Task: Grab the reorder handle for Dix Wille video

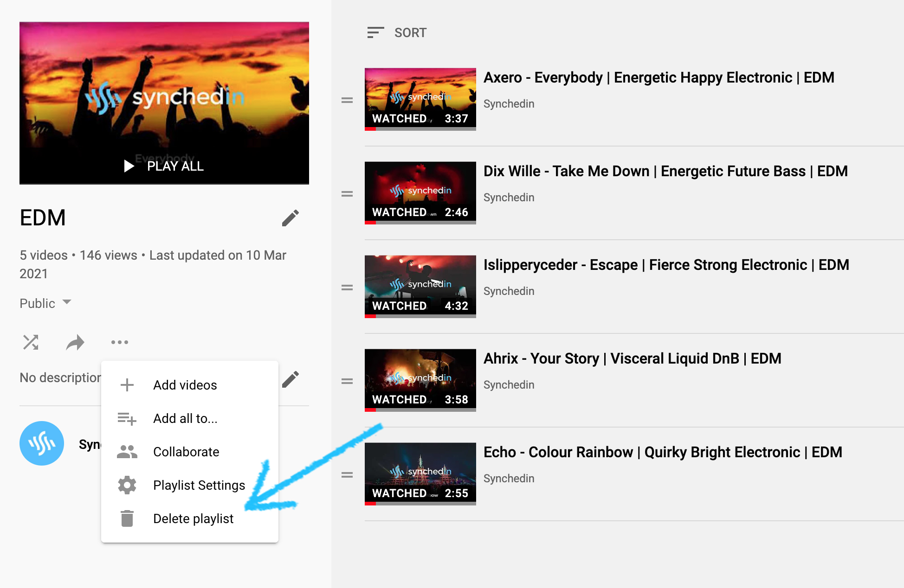Action: [347, 194]
